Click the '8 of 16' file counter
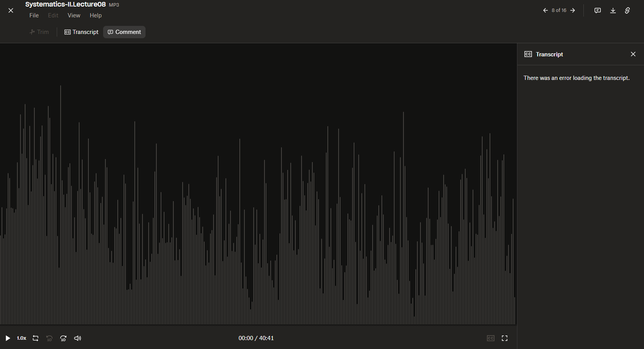The height and width of the screenshot is (349, 644). [559, 10]
